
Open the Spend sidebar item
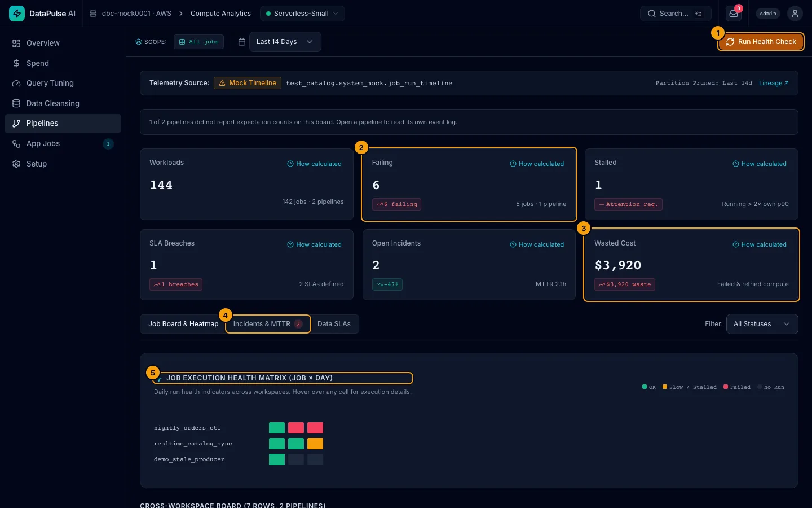point(63,63)
